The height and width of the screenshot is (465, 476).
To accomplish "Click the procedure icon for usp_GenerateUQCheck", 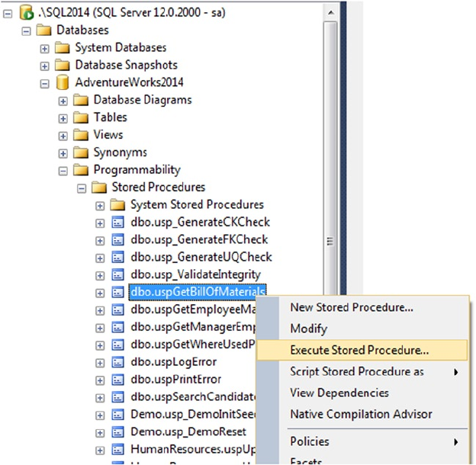I will click(117, 258).
